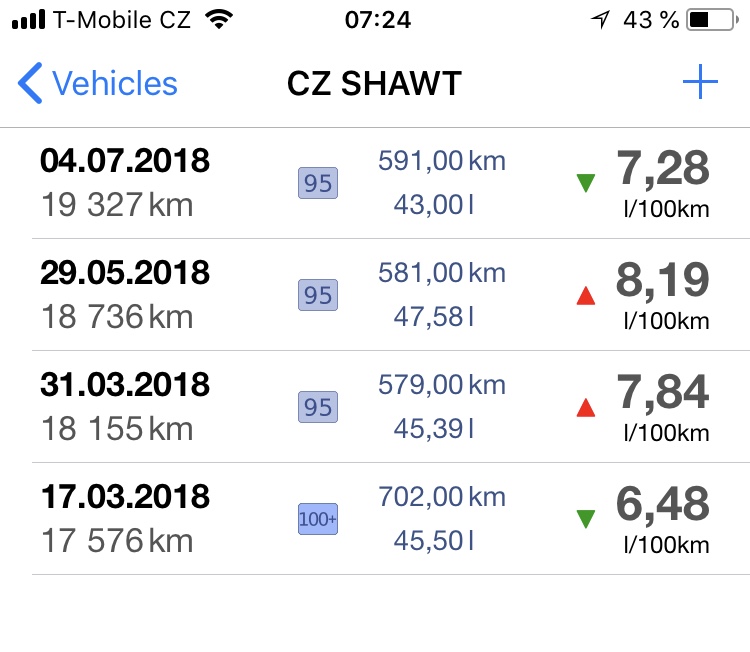Tap the back chevron arrow
This screenshot has width=750, height=652.
point(30,83)
